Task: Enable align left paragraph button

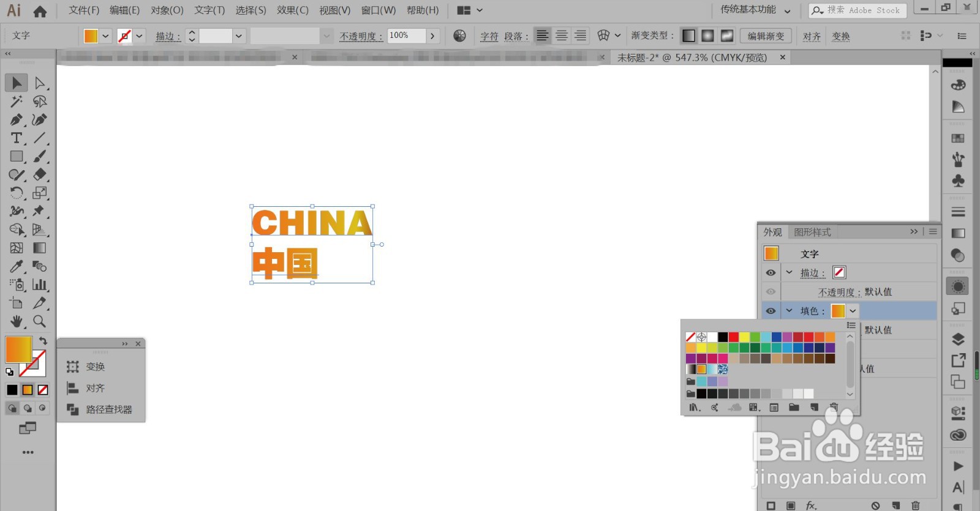Action: click(543, 35)
